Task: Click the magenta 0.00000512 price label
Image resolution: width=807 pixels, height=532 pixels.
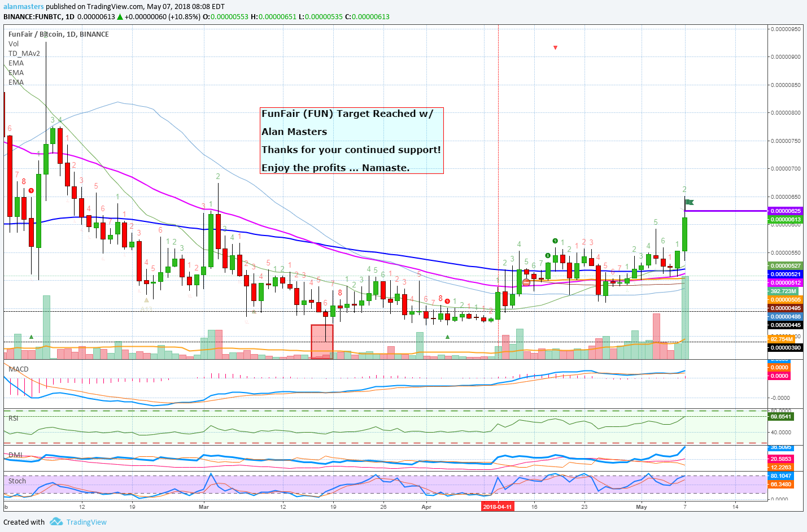Action: (x=786, y=282)
